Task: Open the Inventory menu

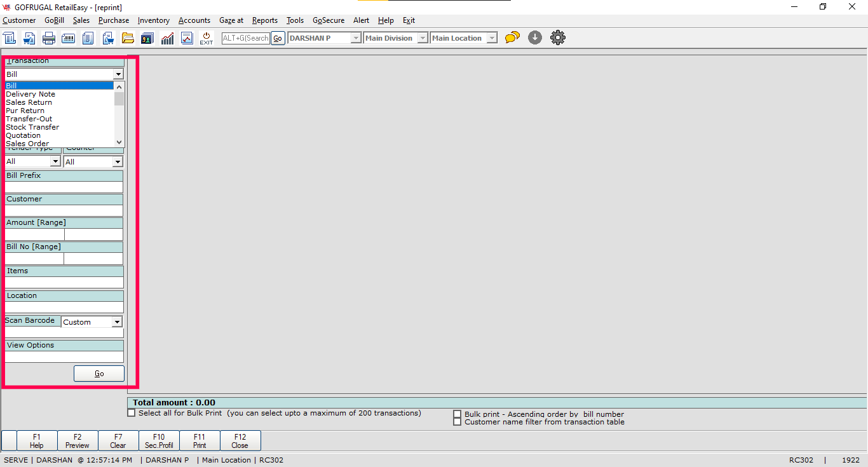Action: pyautogui.click(x=154, y=20)
